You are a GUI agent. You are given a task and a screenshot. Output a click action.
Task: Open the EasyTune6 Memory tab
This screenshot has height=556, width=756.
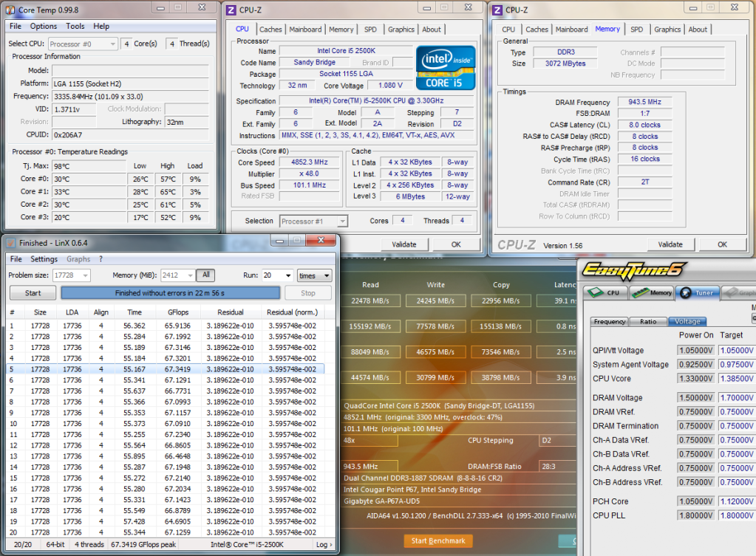651,292
